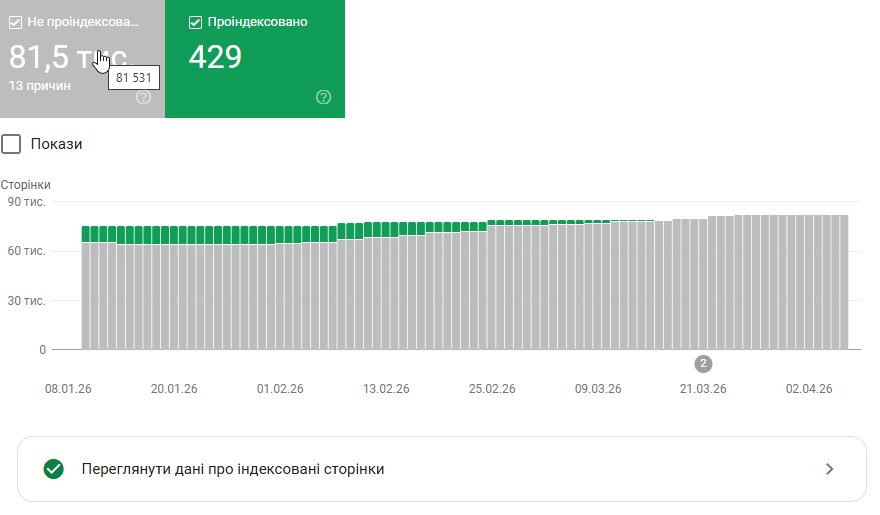Click the last gray bar in the chart
Image resolution: width=880 pixels, height=515 pixels.
pos(844,282)
